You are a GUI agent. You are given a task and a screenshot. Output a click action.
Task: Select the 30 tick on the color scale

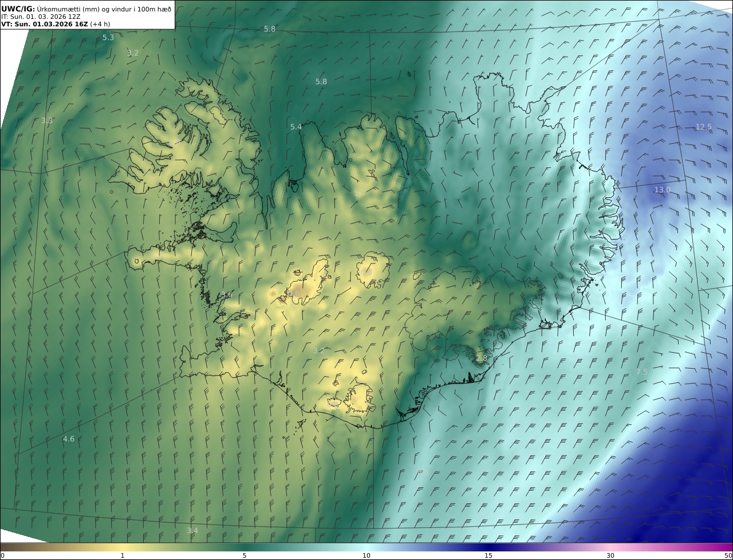click(610, 555)
